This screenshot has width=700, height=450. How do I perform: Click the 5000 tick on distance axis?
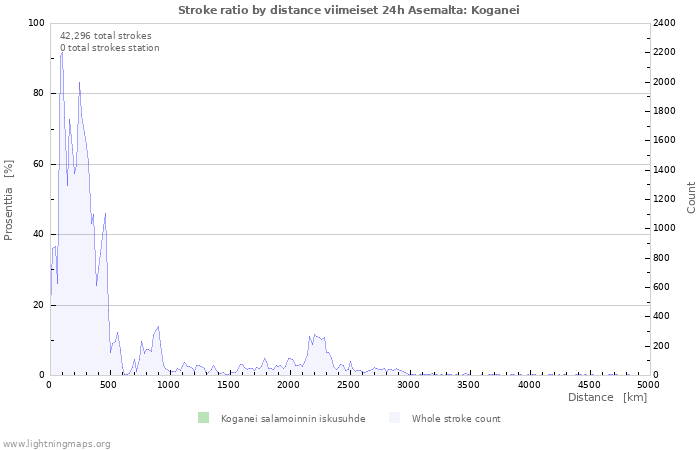[x=648, y=385]
